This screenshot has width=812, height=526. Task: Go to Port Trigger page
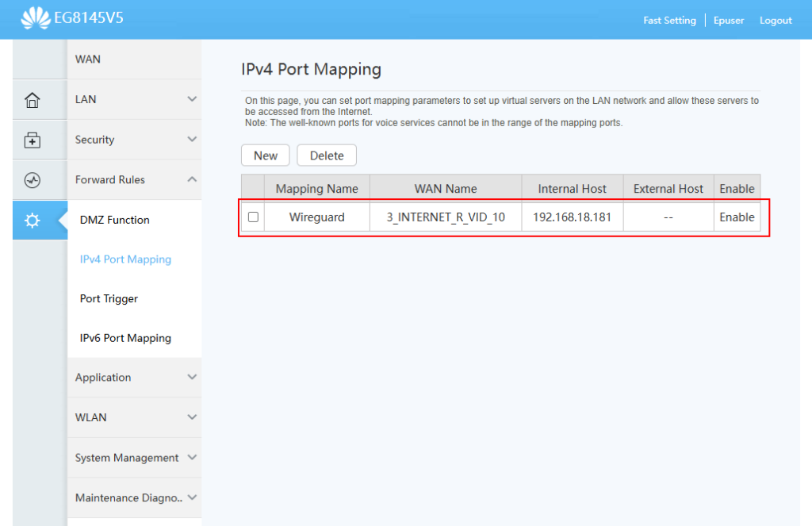click(x=109, y=299)
